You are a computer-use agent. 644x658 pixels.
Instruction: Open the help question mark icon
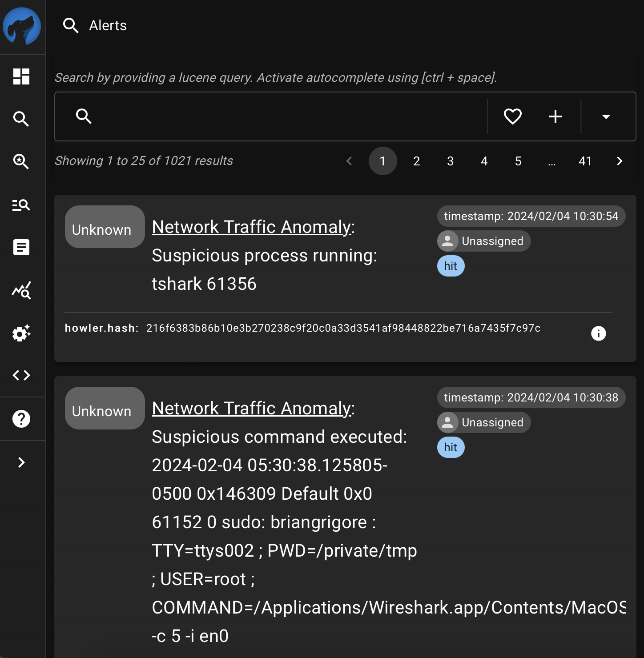click(x=21, y=419)
